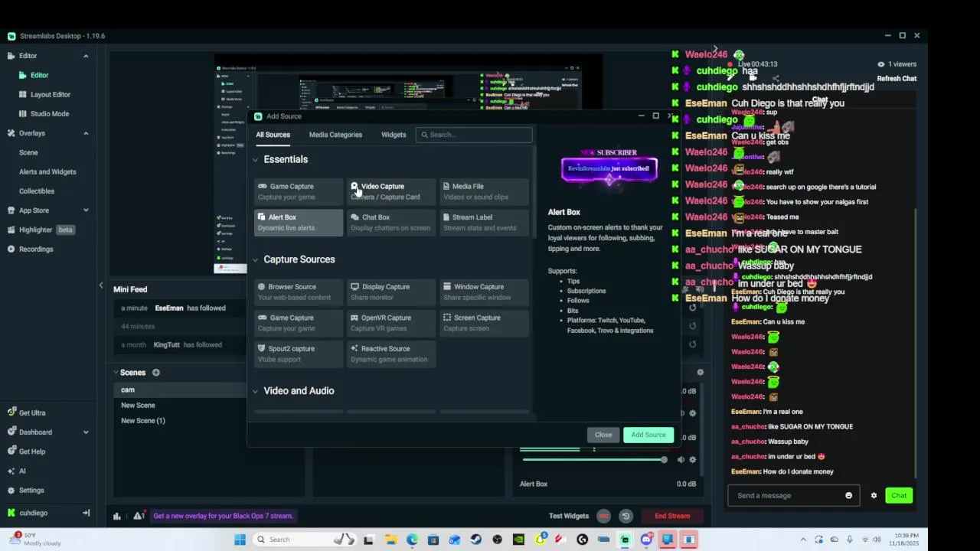980x551 pixels.
Task: Select Game Capture under Capture Sources
Action: click(298, 323)
